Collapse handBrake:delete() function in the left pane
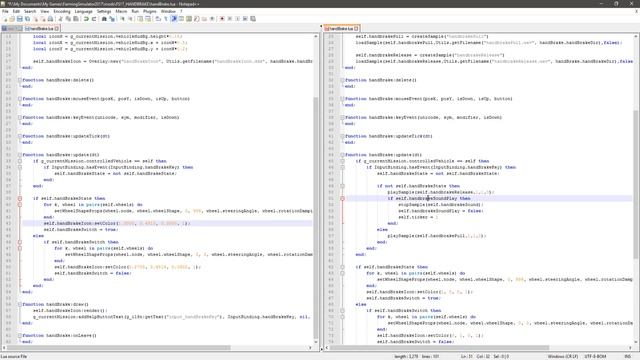This screenshot has width=640, height=360. pyautogui.click(x=20, y=80)
